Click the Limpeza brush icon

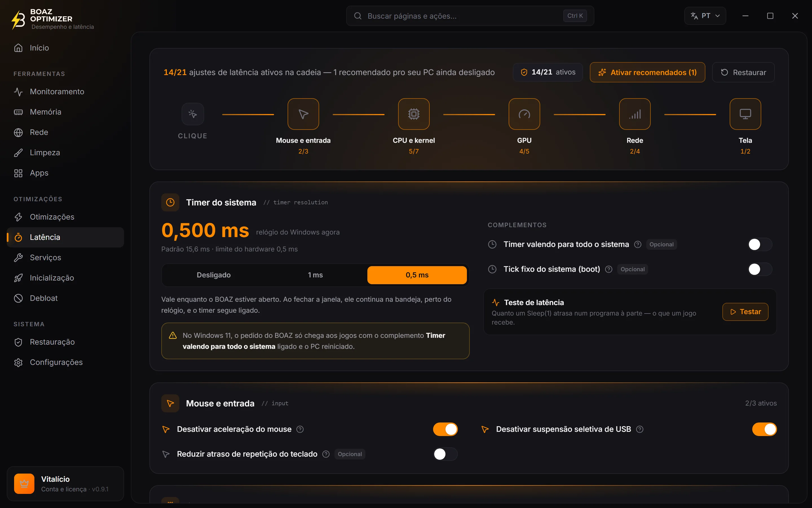coord(18,152)
